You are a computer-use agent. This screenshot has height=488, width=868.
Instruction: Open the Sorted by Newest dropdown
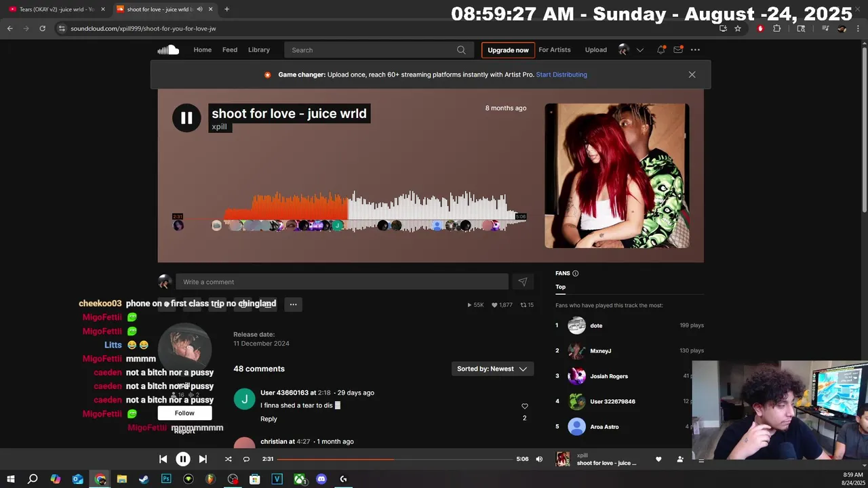492,369
